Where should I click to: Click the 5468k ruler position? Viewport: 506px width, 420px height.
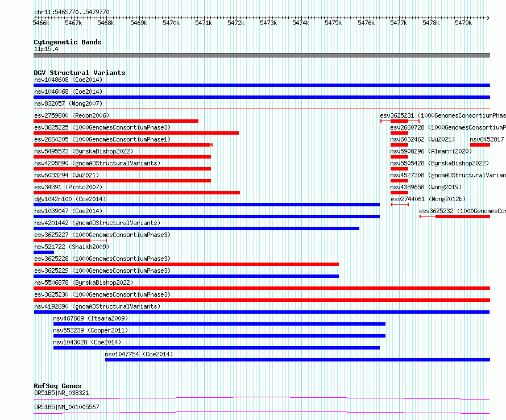[106, 23]
